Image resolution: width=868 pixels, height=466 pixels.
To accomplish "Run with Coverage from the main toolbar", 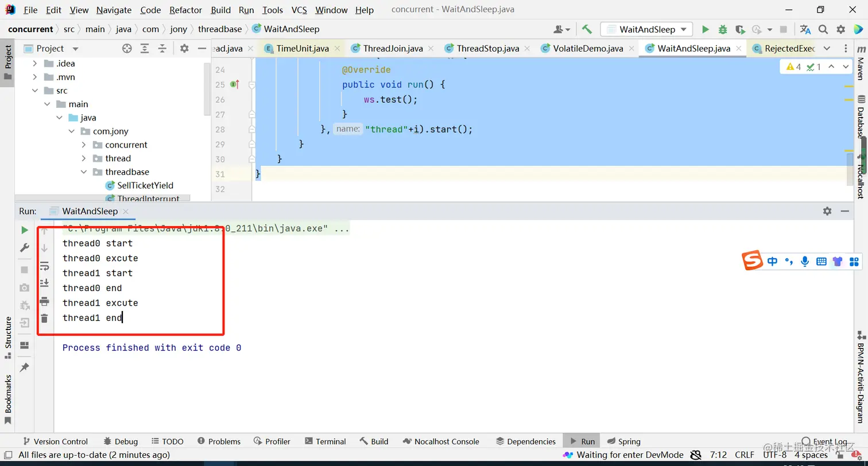I will tap(740, 29).
